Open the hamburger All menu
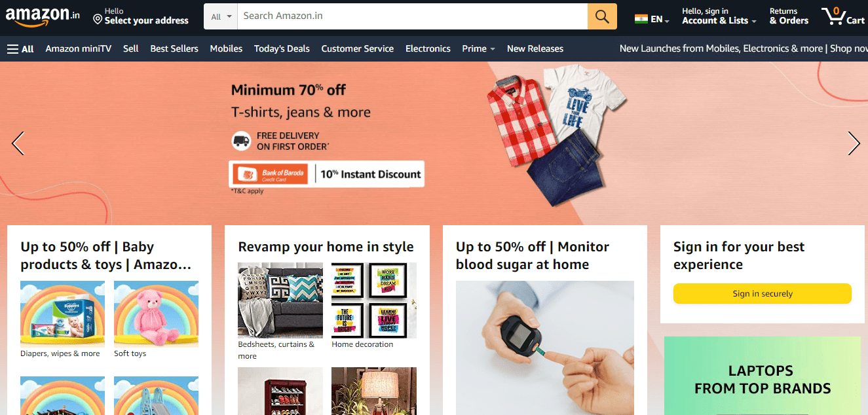Image resolution: width=868 pixels, height=415 pixels. 20,48
